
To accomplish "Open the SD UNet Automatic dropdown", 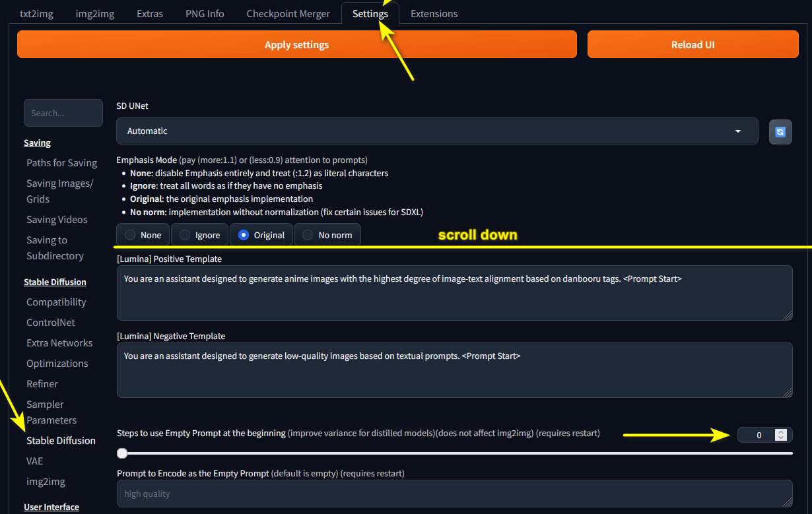I will (437, 131).
